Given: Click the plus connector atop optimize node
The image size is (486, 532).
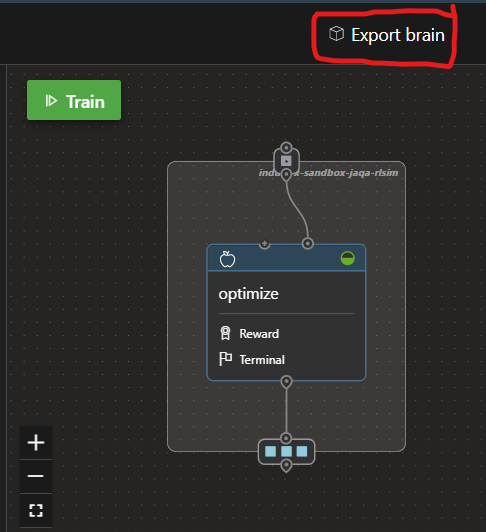Looking at the screenshot, I should point(264,244).
